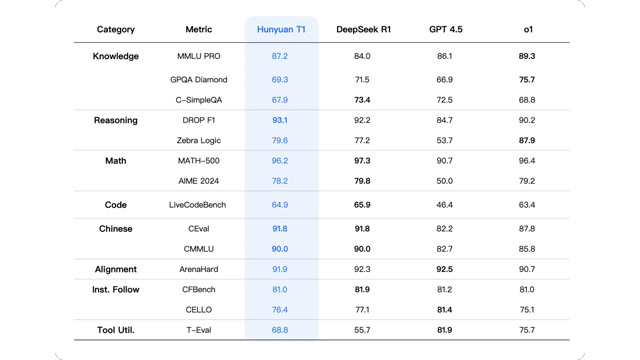The height and width of the screenshot is (360, 640).
Task: Click GPT 4.5 score 81.9 for T-Eval
Action: (x=444, y=330)
